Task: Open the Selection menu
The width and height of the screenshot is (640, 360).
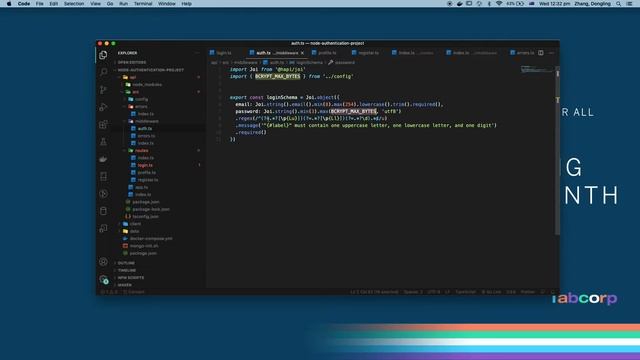Action: click(x=74, y=4)
